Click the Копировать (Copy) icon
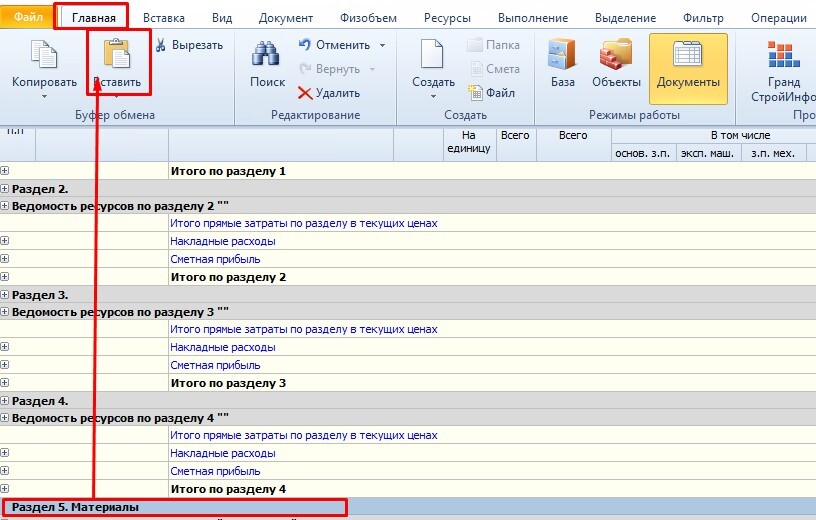This screenshot has height=520, width=816. pos(44,54)
